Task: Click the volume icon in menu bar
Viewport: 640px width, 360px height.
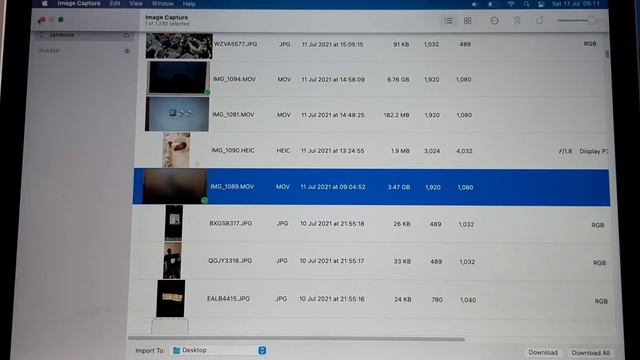Action: (x=474, y=4)
